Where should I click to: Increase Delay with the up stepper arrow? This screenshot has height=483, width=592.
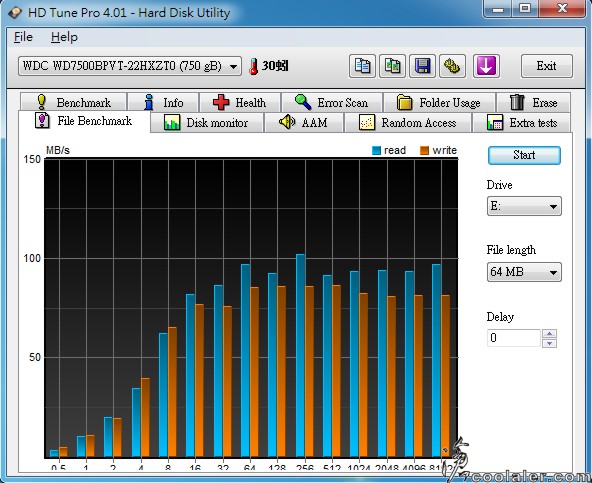549,334
